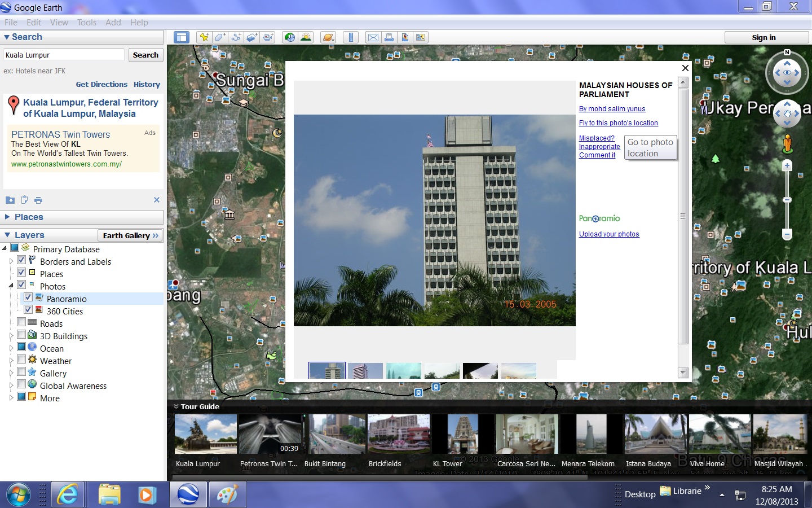The width and height of the screenshot is (812, 508).
Task: Copy search results to clipboard icon
Action: tap(24, 200)
